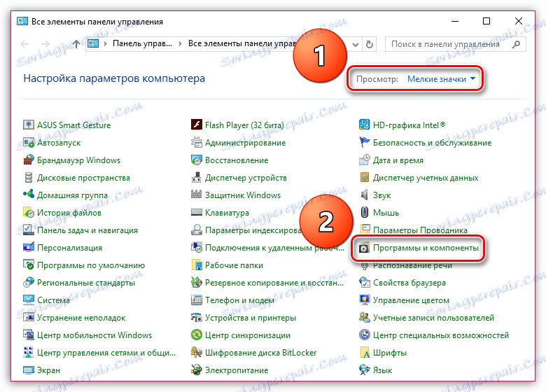
Task: Open Рабочие папки link
Action: [x=234, y=265]
